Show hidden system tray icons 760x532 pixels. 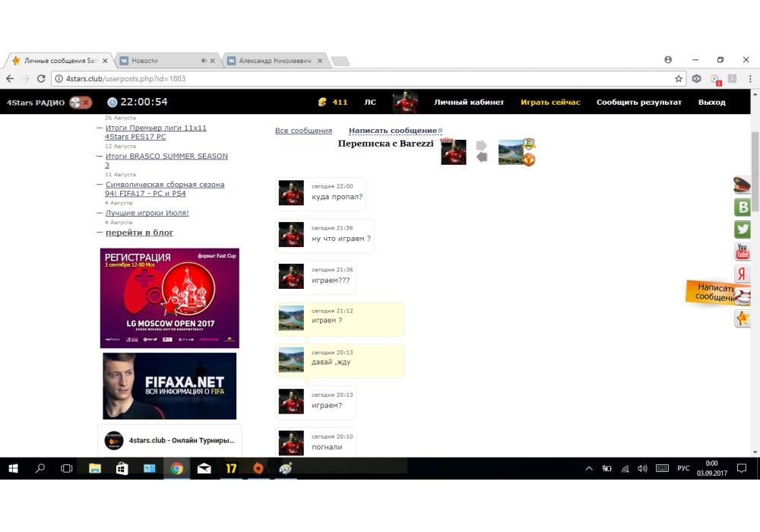tap(589, 468)
